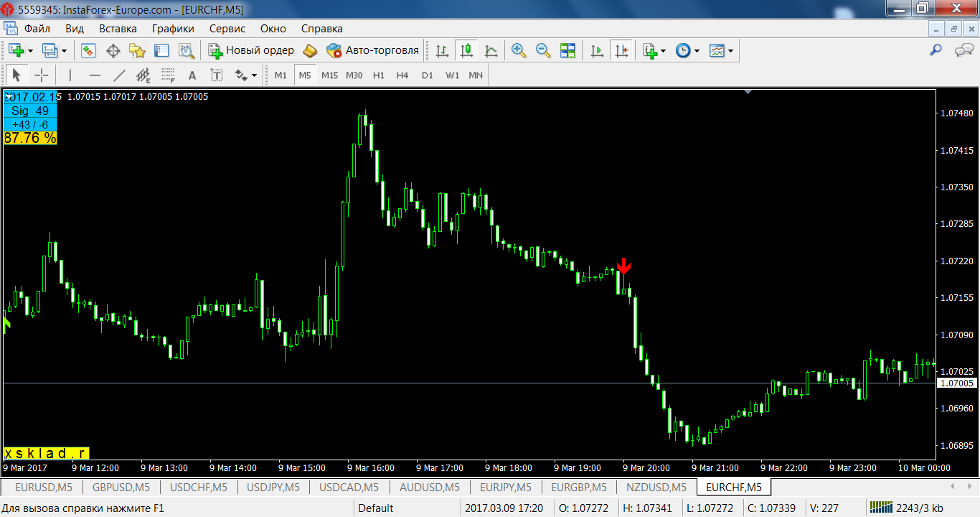This screenshot has width=980, height=517.
Task: Toggle the Terminal panel icon
Action: click(161, 50)
